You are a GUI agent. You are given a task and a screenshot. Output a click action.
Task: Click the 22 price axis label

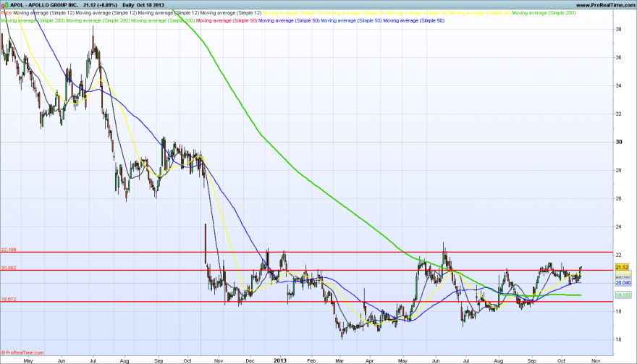pos(619,255)
